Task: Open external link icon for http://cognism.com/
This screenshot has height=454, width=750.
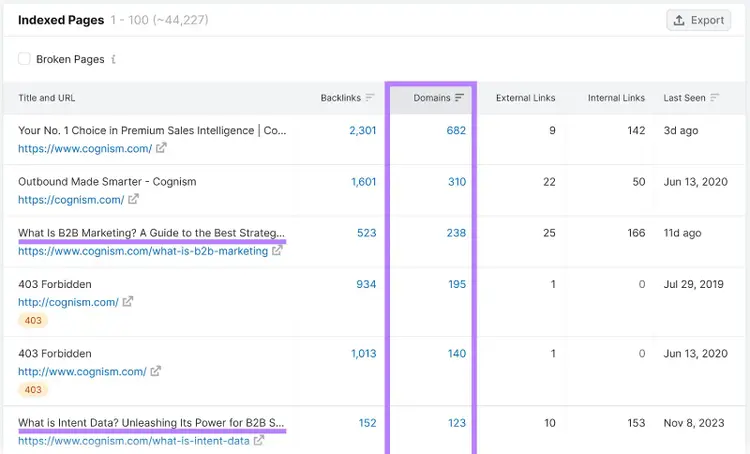Action: pos(128,302)
